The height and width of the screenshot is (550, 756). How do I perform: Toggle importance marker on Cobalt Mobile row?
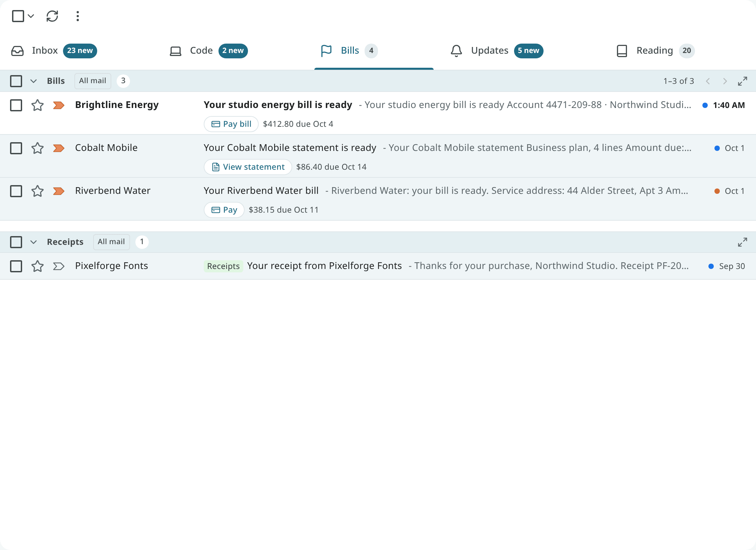point(59,148)
